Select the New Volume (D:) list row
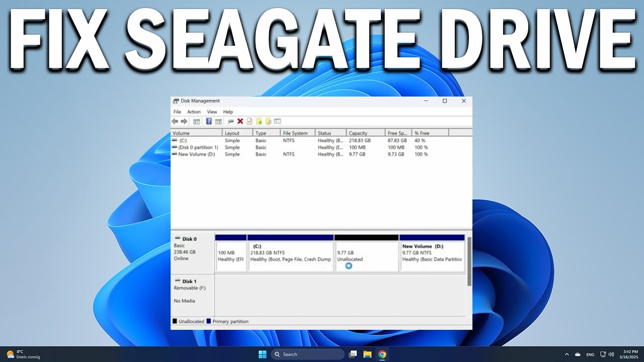644x362 pixels. click(x=321, y=154)
